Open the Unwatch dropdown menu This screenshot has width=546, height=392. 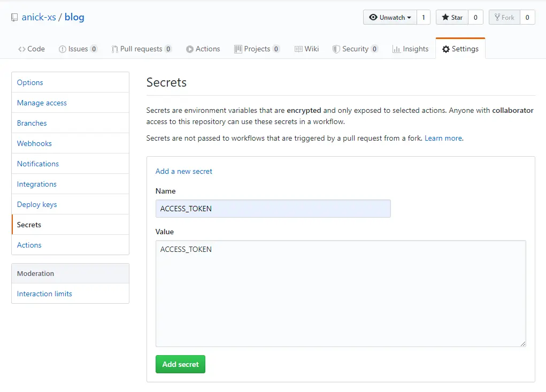[x=390, y=18]
